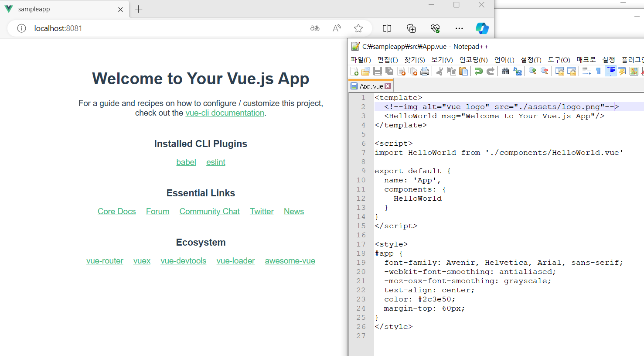Click the Save All icon in Notepad++
The height and width of the screenshot is (356, 644).
point(389,71)
